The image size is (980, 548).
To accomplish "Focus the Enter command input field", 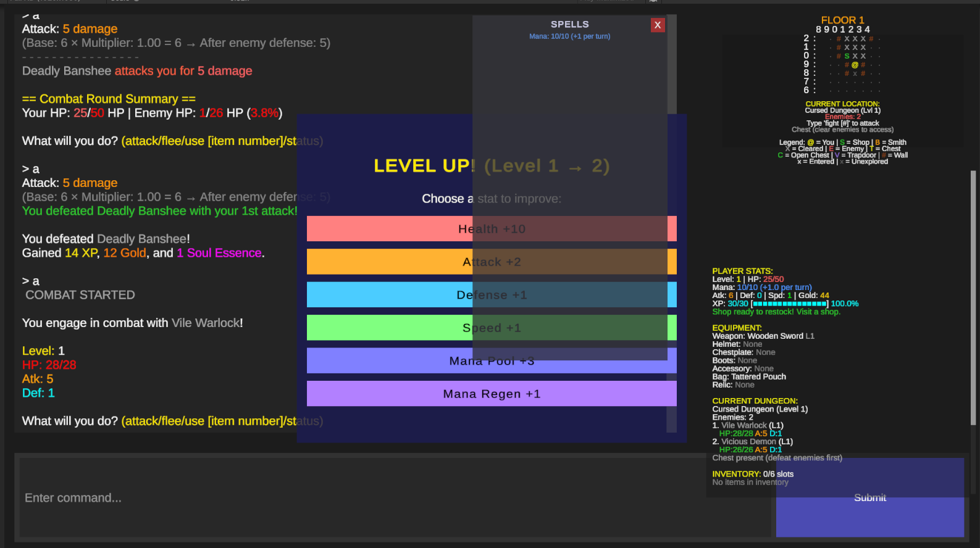I will [x=371, y=497].
